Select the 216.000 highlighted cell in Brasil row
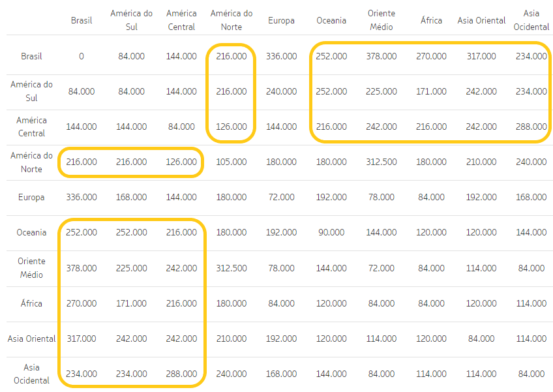The image size is (553, 392). coord(231,56)
